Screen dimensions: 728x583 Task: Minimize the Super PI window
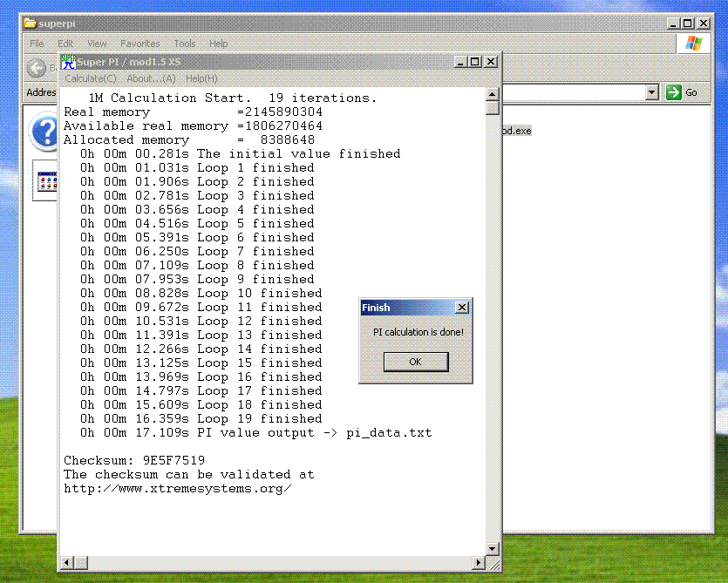(x=459, y=62)
